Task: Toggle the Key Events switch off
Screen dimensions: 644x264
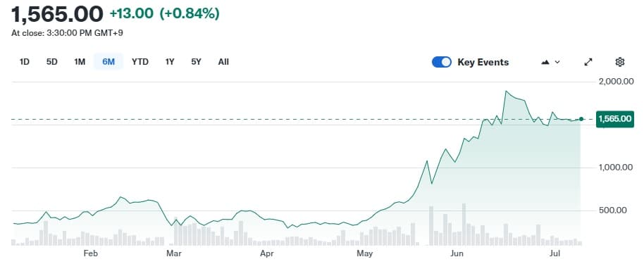Action: click(442, 62)
